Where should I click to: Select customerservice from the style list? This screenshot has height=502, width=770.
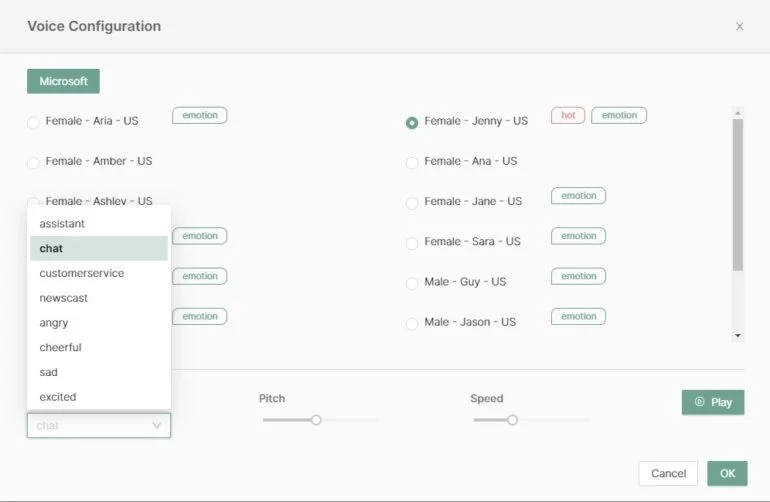[x=82, y=273]
